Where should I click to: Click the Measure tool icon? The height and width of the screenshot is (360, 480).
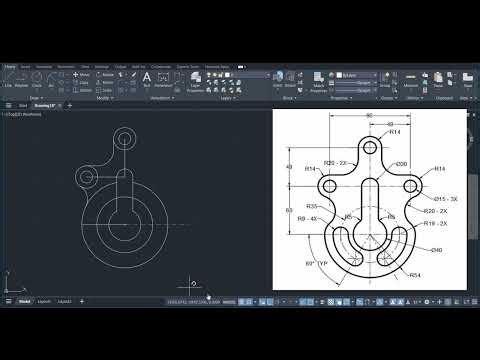pos(411,79)
